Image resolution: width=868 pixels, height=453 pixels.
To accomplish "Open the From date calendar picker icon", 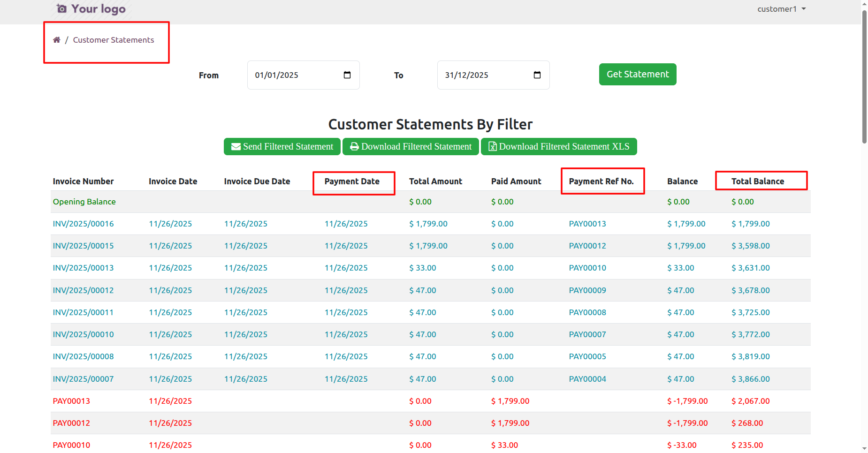I will [x=347, y=75].
